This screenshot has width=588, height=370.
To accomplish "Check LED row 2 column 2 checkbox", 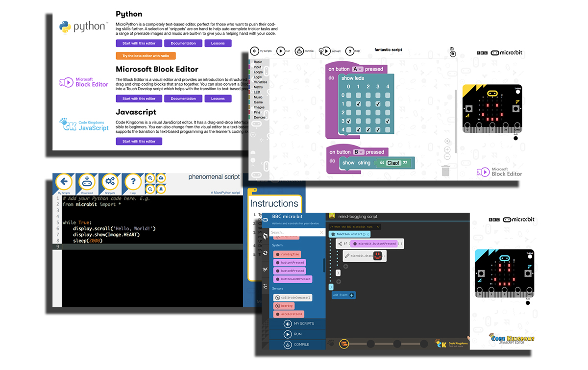I will tap(368, 112).
